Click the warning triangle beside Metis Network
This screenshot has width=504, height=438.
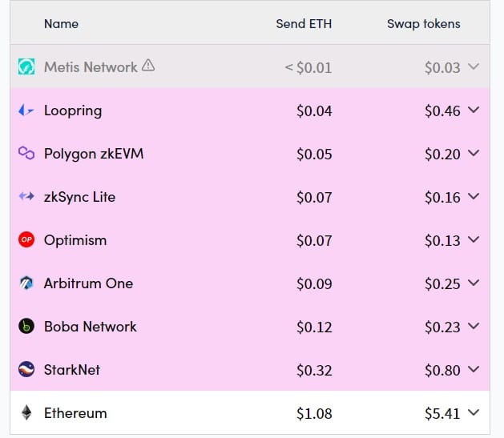[x=148, y=65]
